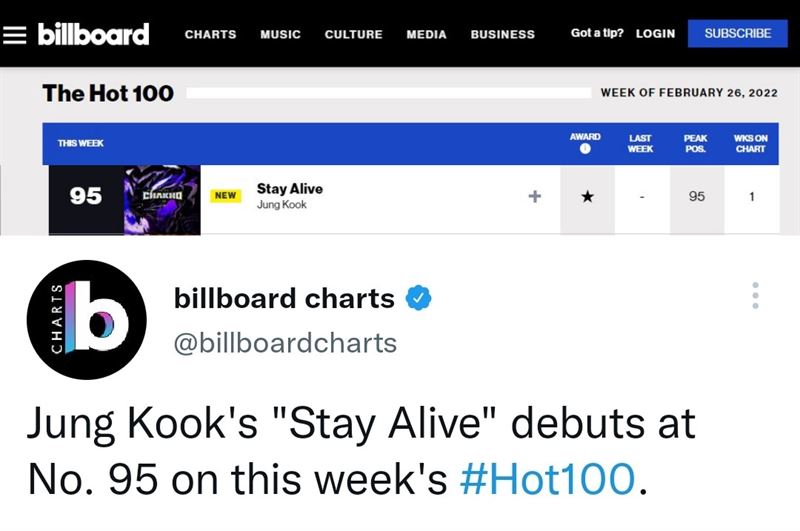Open the hamburger menu icon
Viewport: 800px width, 531px height.
pos(16,33)
